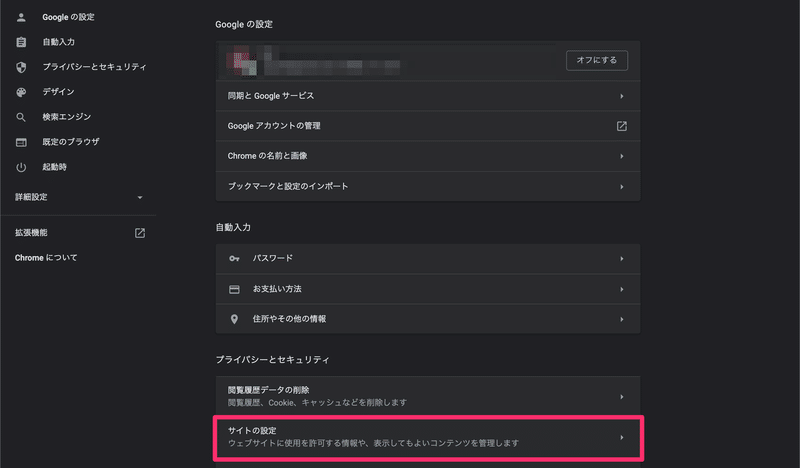800x468 pixels.
Task: Open the お支払い方法 row arrow
Action: click(621, 290)
